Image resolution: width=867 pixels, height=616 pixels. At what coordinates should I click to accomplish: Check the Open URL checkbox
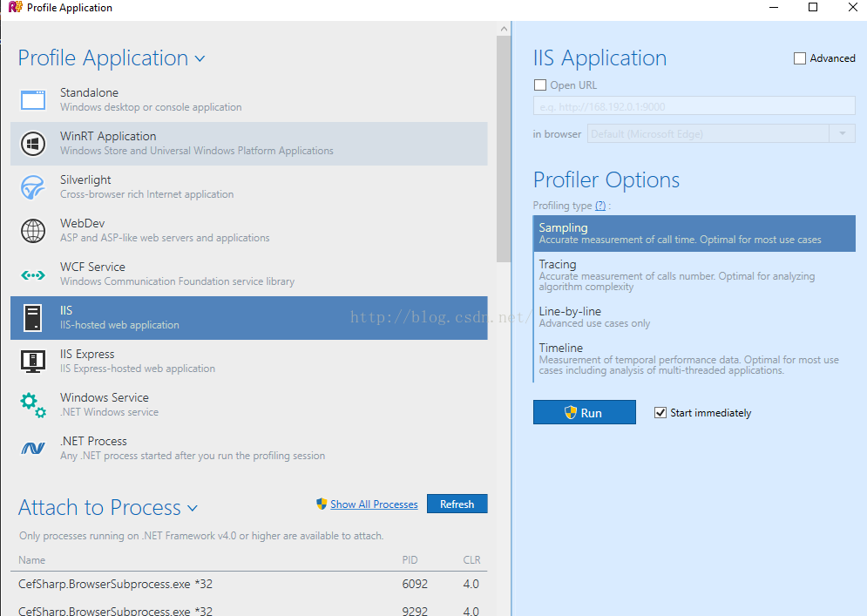(540, 85)
